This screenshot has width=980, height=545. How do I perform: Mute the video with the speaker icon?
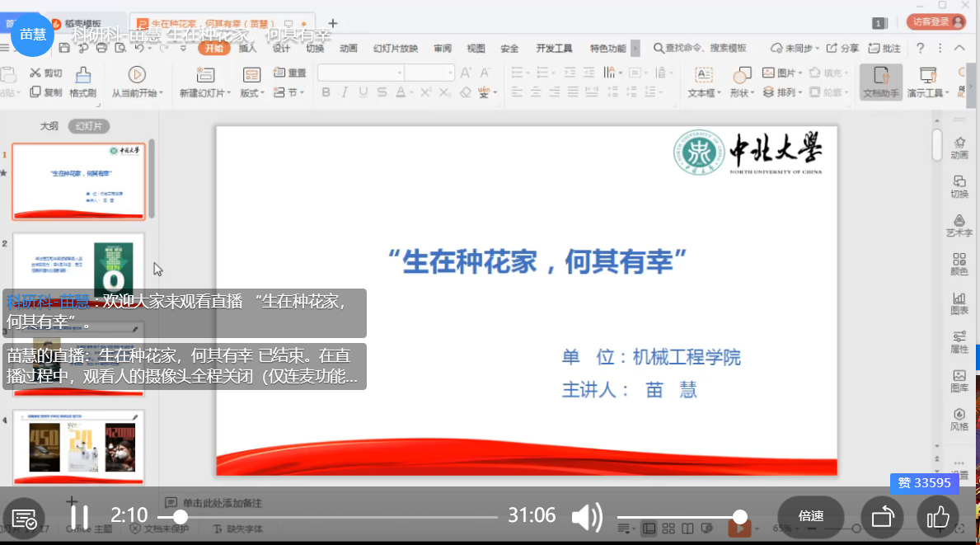(586, 517)
